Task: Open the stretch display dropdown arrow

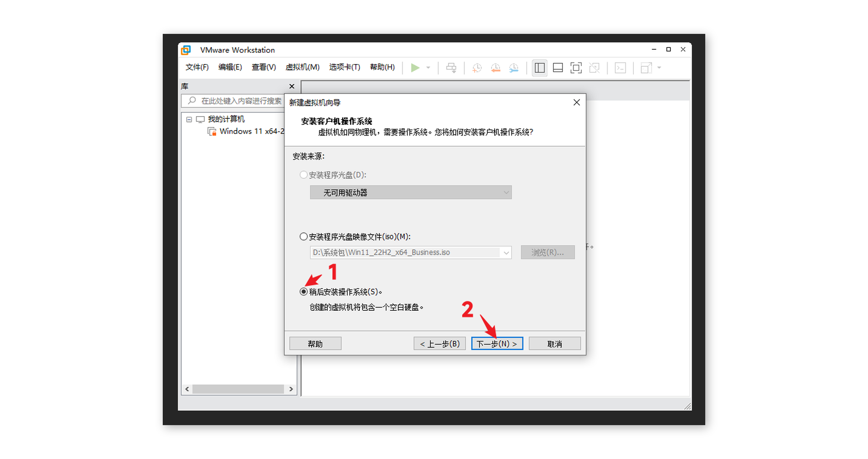Action: (659, 68)
